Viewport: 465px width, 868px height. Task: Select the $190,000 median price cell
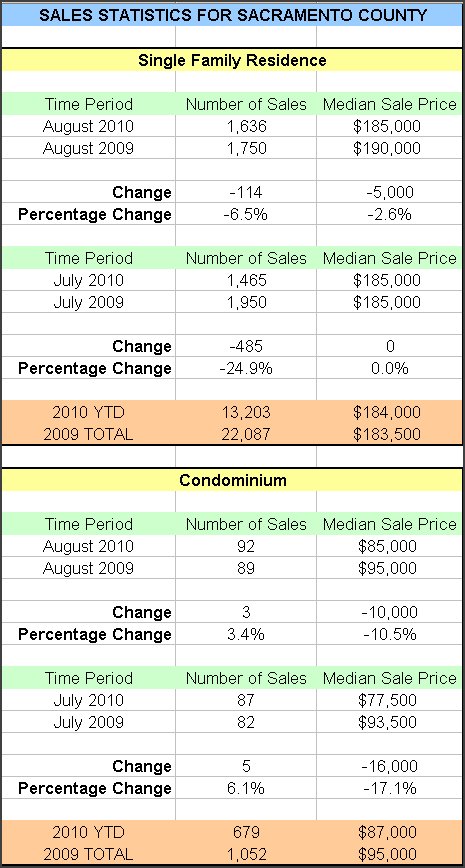(386, 148)
